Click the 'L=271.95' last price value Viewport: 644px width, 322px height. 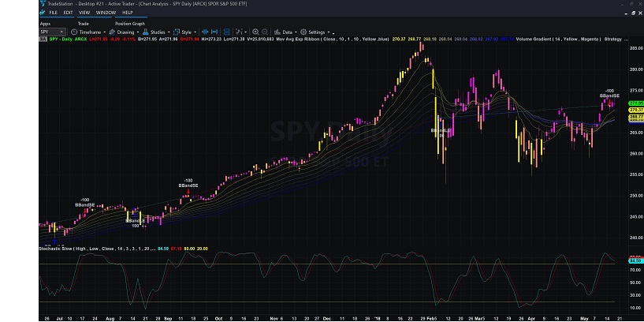click(99, 39)
